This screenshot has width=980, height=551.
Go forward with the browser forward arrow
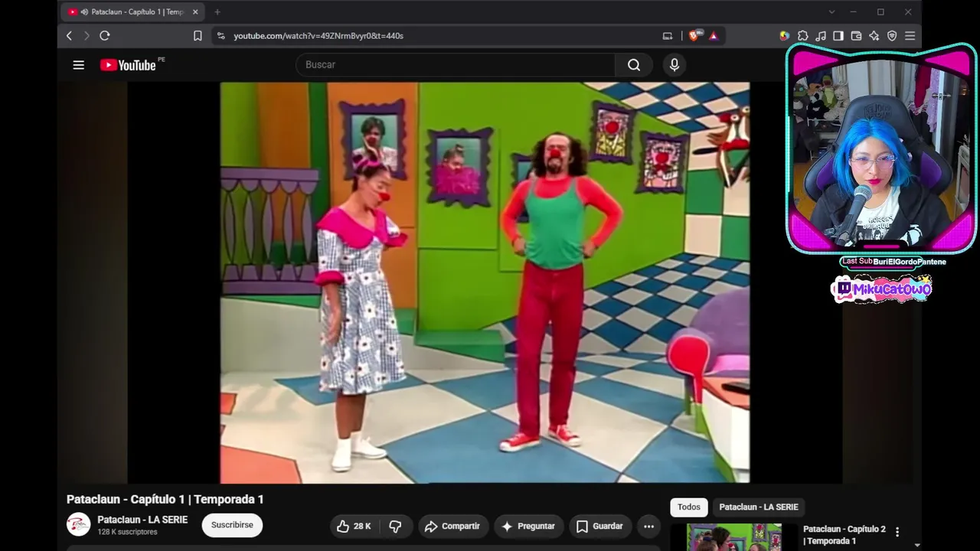[x=87, y=36]
